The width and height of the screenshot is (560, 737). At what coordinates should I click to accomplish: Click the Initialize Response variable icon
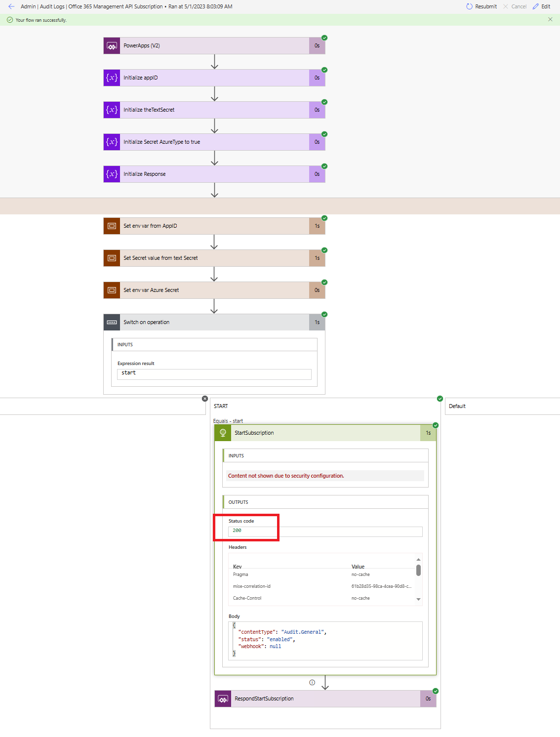[x=112, y=174]
